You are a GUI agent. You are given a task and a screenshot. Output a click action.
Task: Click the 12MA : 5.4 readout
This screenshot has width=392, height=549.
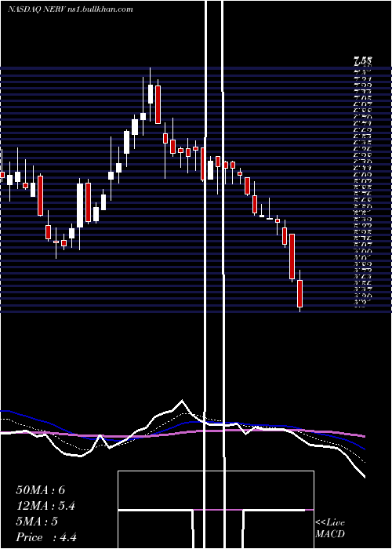coord(45,506)
